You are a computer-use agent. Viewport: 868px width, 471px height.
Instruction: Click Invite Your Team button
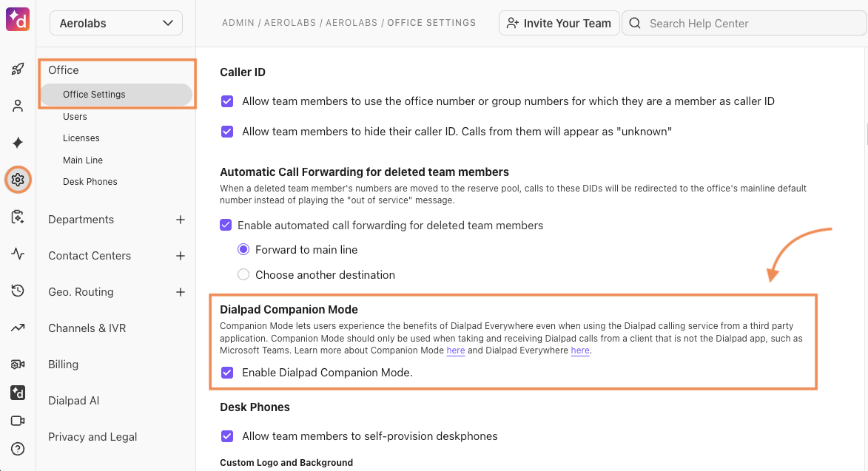click(559, 23)
